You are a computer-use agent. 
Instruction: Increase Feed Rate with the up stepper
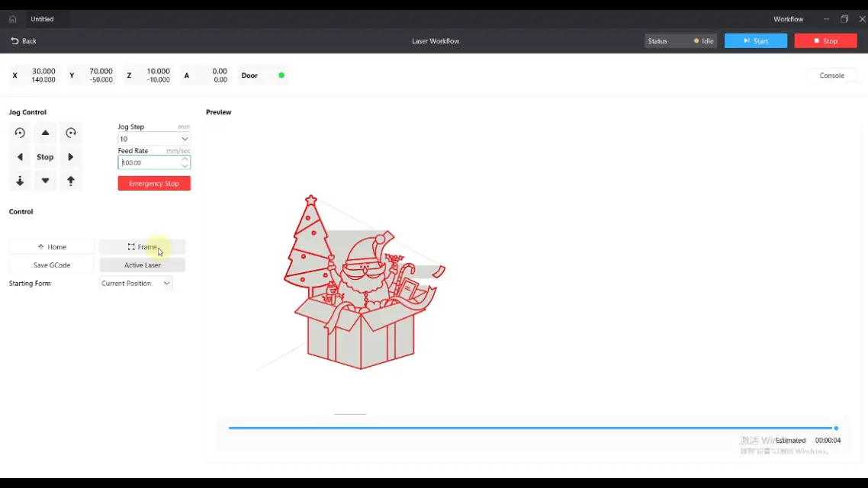(185, 159)
